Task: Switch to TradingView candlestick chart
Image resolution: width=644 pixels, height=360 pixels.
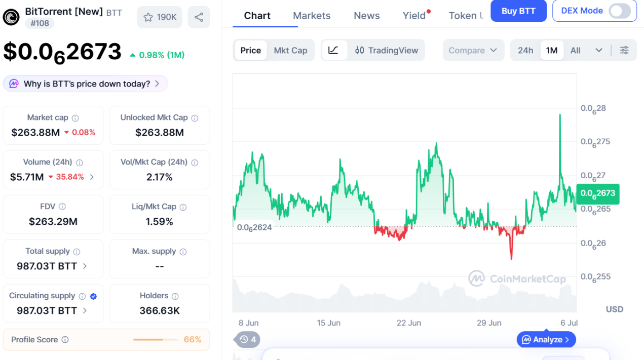Action: [x=387, y=50]
